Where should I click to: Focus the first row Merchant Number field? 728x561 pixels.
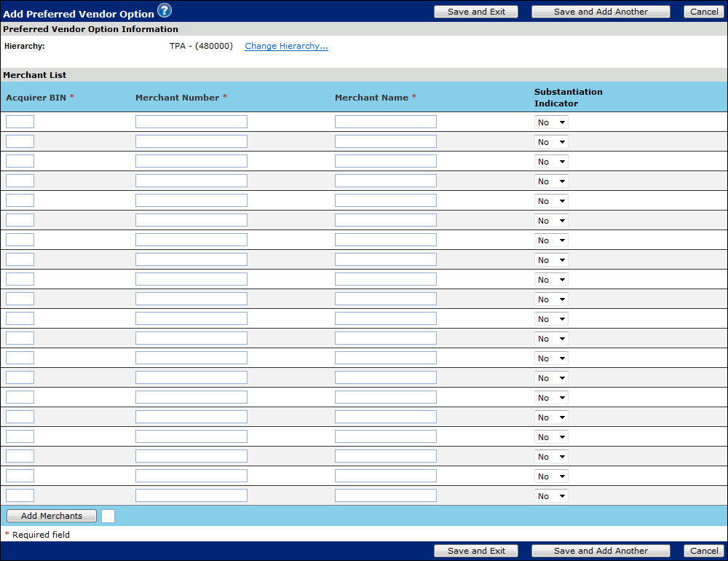click(x=191, y=122)
